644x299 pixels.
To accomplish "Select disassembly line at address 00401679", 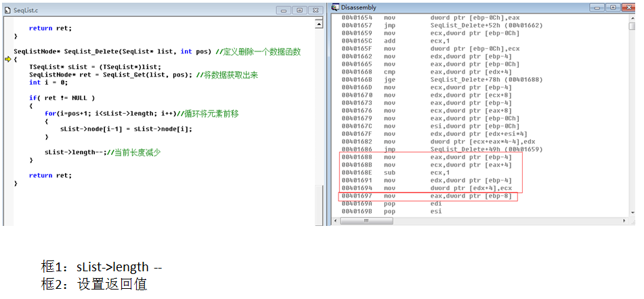I will pos(431,118).
